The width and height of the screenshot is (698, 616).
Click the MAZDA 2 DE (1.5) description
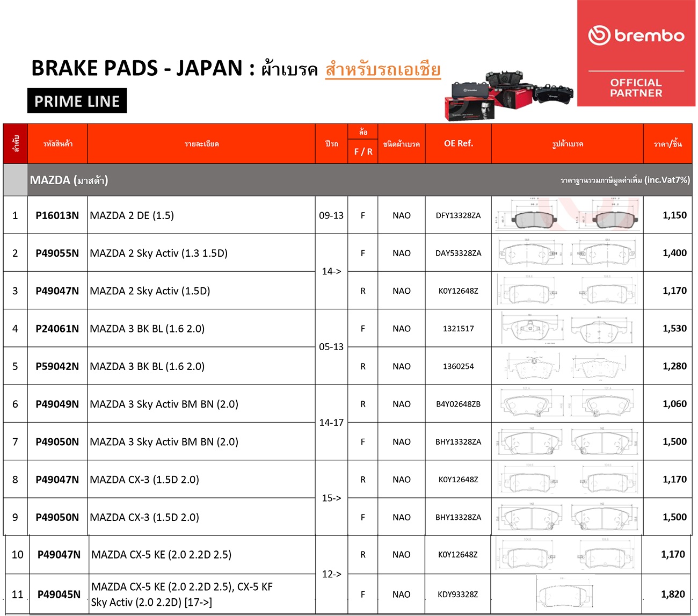click(132, 215)
